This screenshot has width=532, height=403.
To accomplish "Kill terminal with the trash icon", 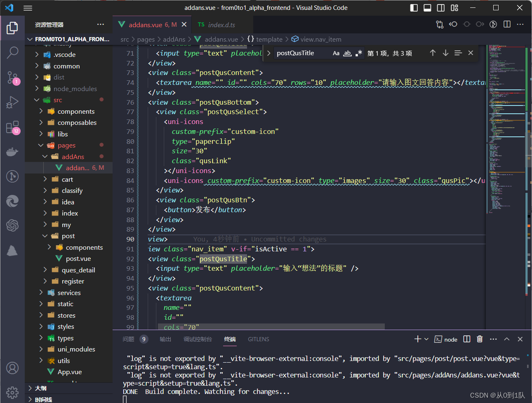I will (480, 339).
